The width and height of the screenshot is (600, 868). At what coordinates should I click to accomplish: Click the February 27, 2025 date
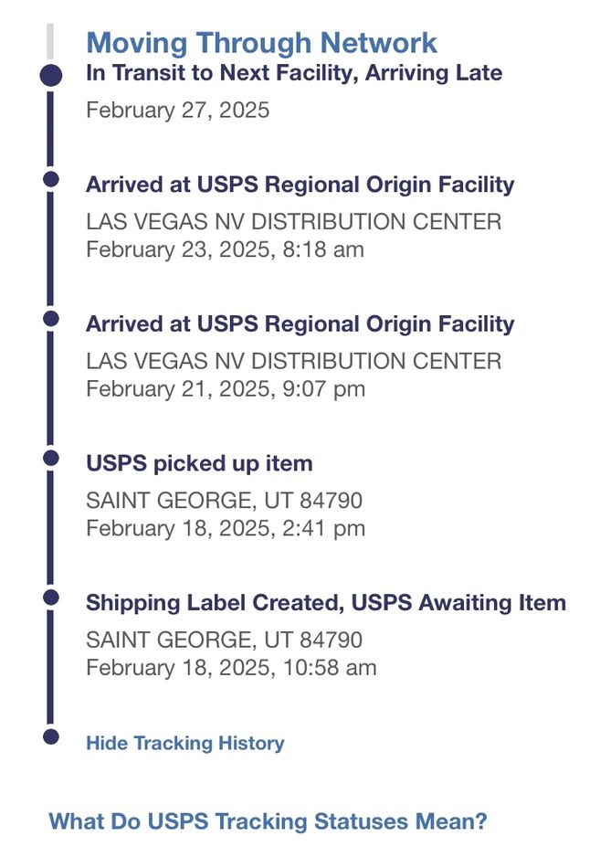point(177,111)
